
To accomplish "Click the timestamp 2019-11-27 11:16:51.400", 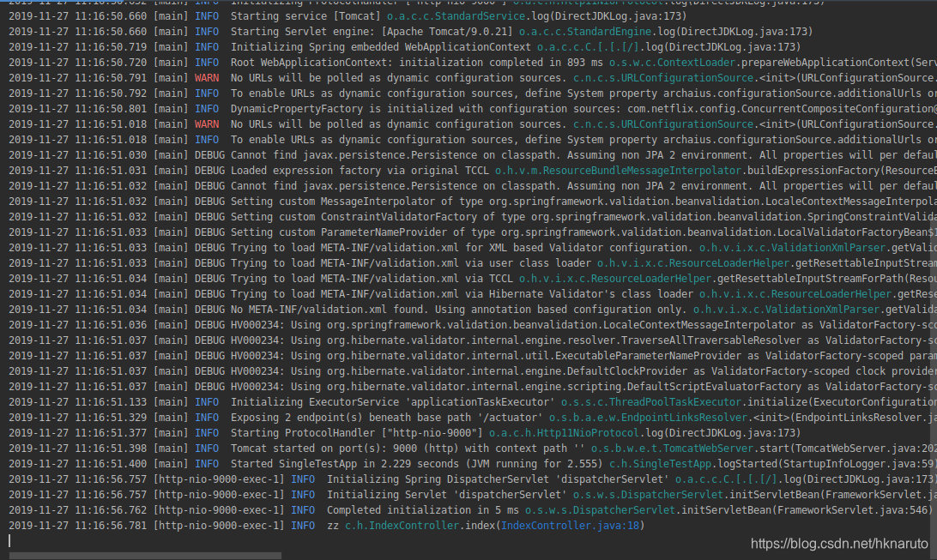I will pyautogui.click(x=78, y=464).
